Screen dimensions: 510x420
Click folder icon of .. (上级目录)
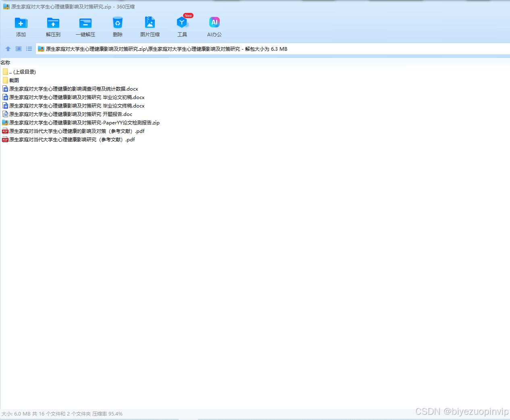(5, 72)
